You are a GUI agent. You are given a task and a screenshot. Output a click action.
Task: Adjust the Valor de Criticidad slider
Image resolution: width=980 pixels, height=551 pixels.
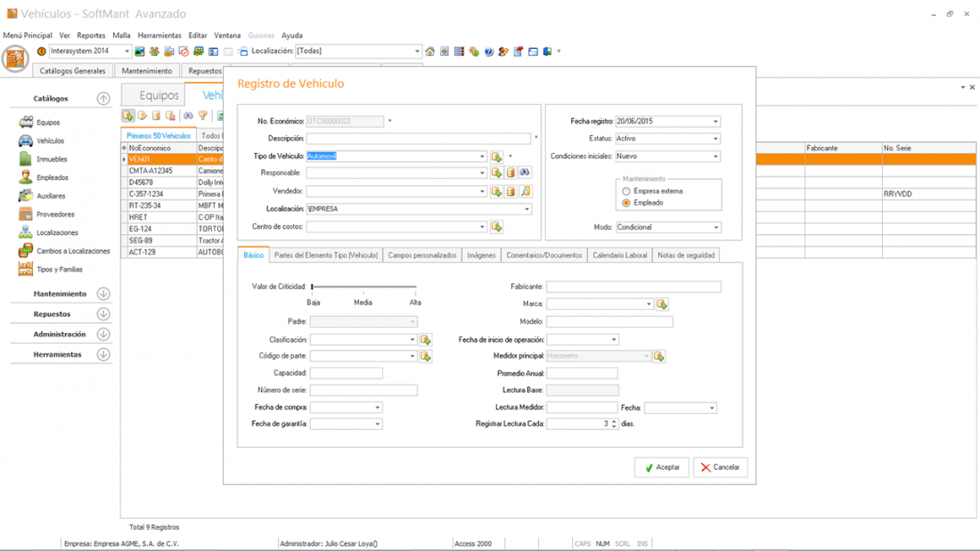(313, 287)
